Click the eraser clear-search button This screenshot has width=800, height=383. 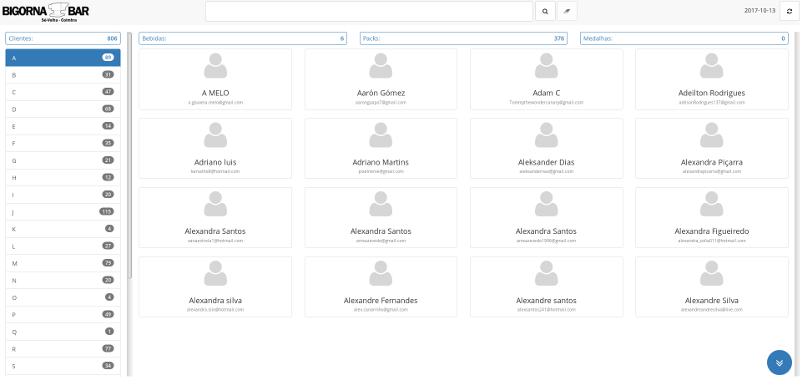[567, 11]
